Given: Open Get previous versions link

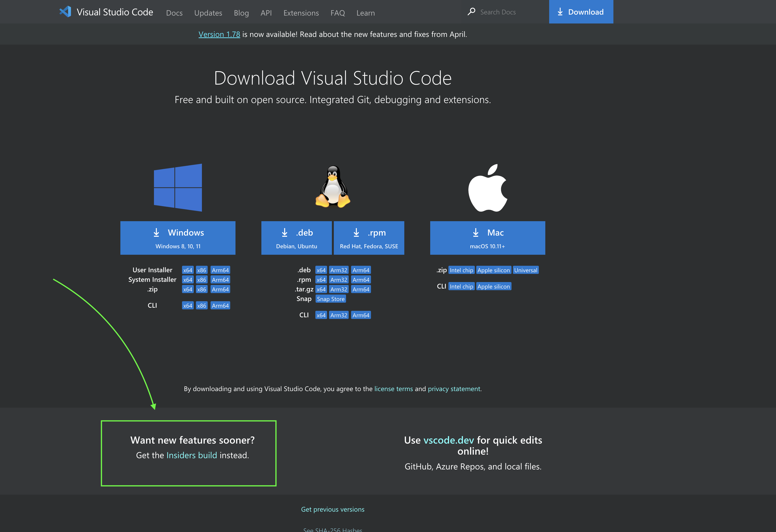Looking at the screenshot, I should (x=333, y=509).
